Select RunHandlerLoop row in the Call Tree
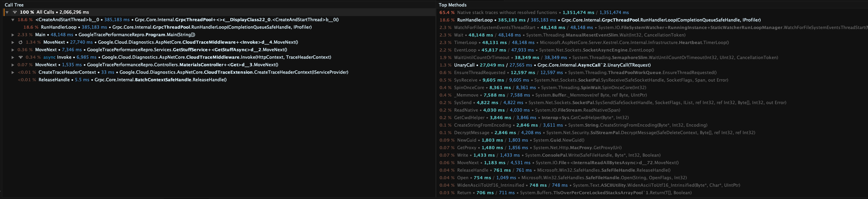Image resolution: width=868 pixels, height=199 pixels. click(x=219, y=27)
